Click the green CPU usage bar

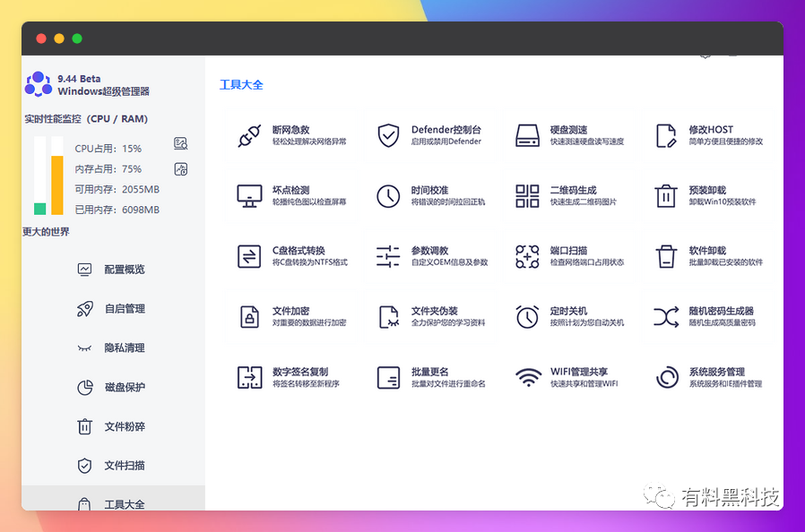coord(40,209)
